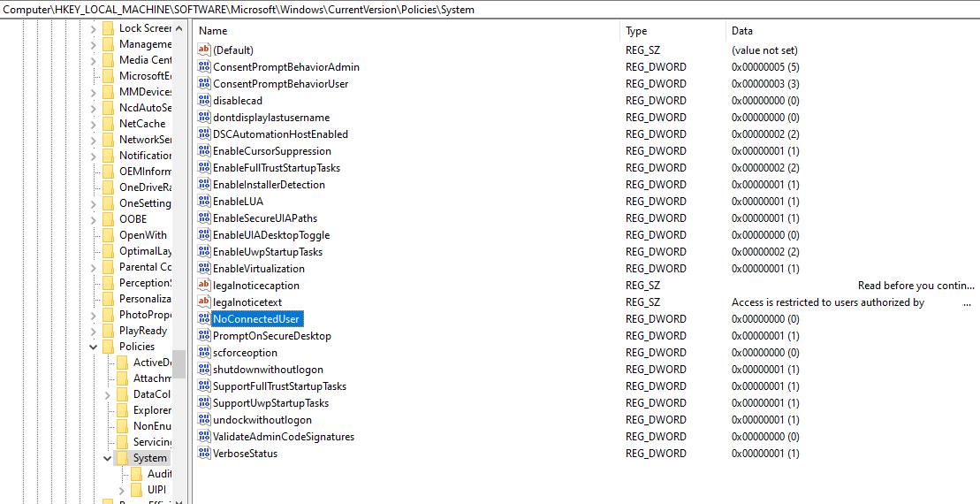980x504 pixels.
Task: Click the shutdownwithoutlogon DWORD icon
Action: 204,370
